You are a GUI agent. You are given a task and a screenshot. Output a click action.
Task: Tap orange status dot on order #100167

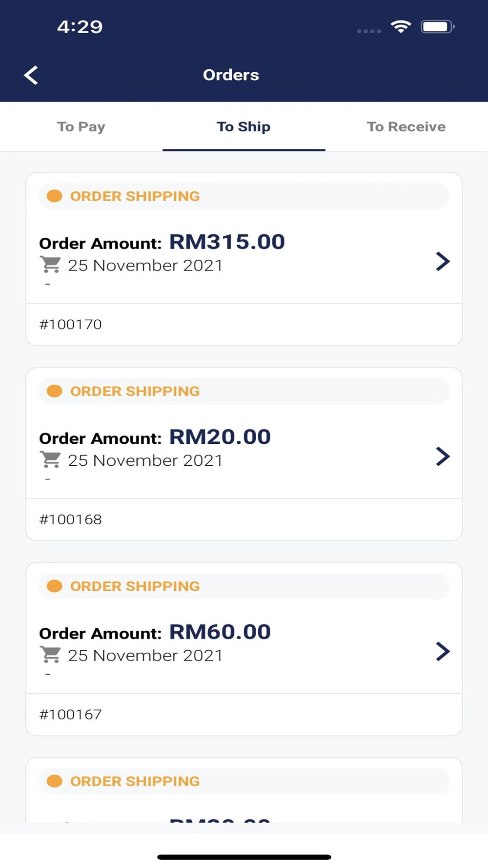pyautogui.click(x=54, y=586)
